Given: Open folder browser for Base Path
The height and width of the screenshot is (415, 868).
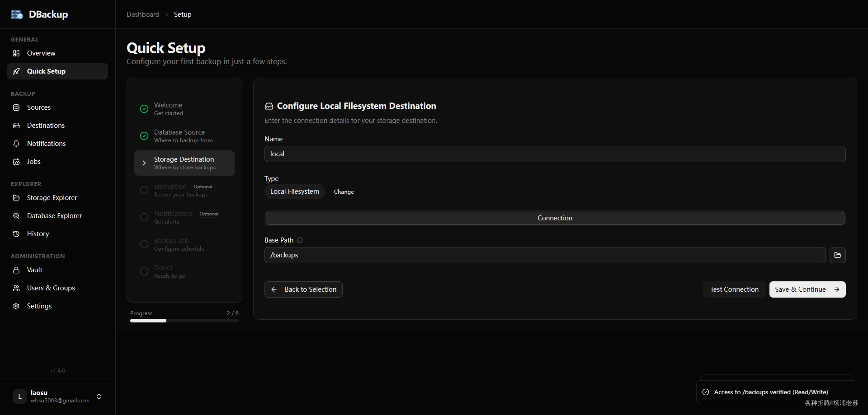Looking at the screenshot, I should click(837, 255).
